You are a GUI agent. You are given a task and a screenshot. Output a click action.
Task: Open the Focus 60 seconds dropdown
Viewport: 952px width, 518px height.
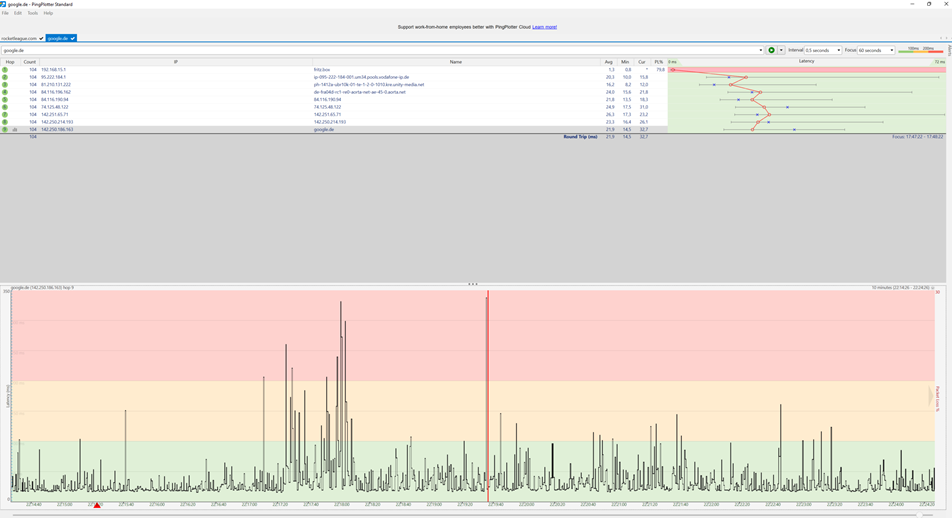(876, 50)
